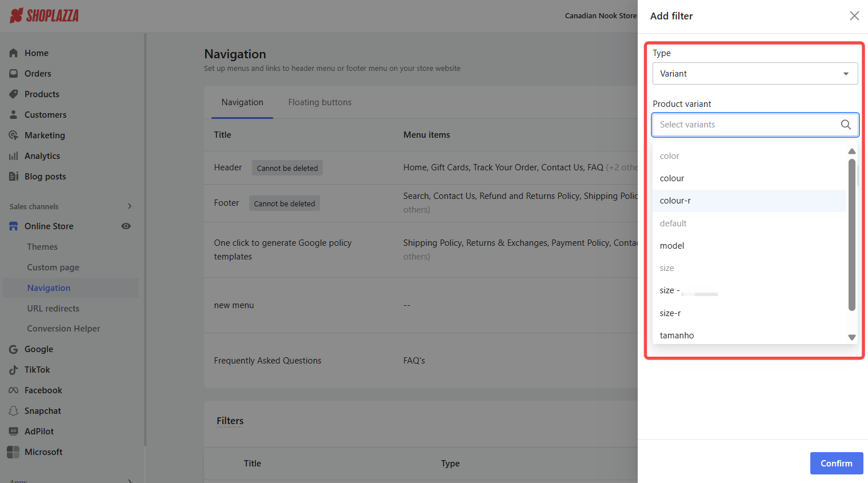868x483 pixels.
Task: Click the greyed 'size' variant option
Action: pos(749,268)
